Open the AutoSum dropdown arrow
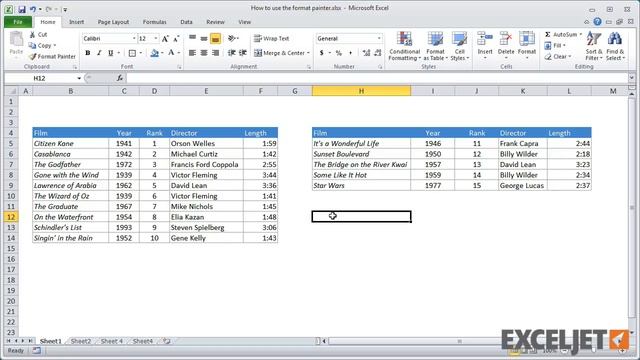 [580, 35]
